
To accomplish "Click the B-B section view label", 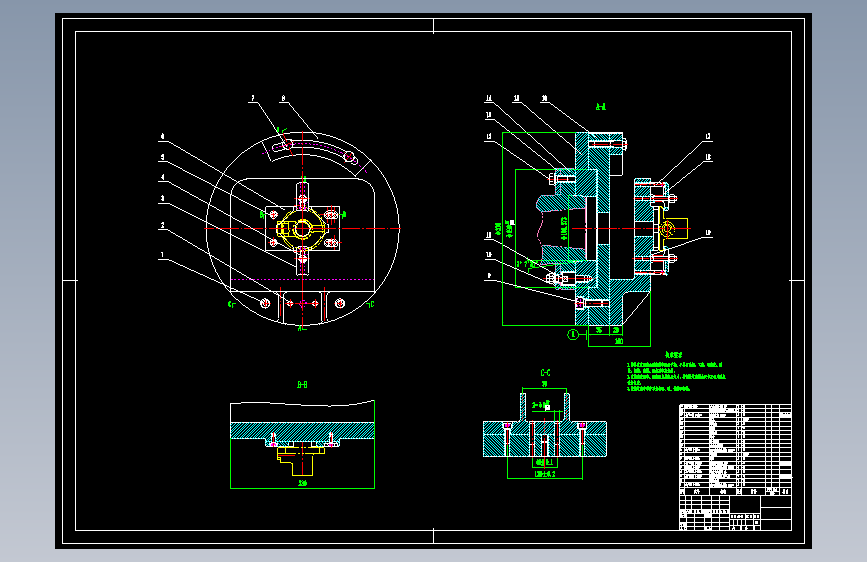I will 302,384.
